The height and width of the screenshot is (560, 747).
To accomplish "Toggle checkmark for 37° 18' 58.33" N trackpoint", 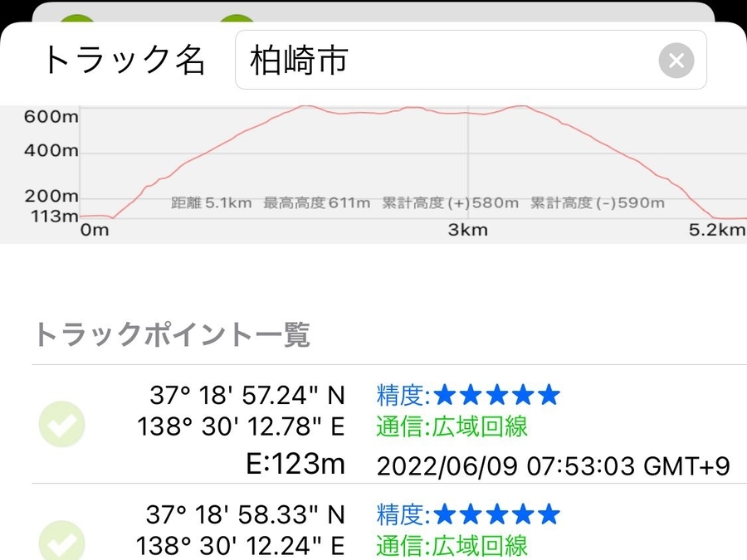I will pos(62,541).
